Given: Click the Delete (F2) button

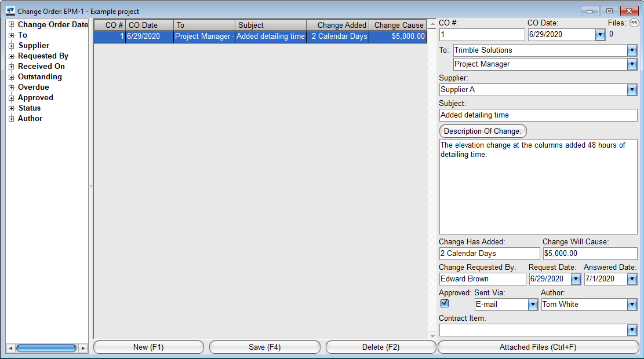Looking at the screenshot, I should (x=381, y=347).
